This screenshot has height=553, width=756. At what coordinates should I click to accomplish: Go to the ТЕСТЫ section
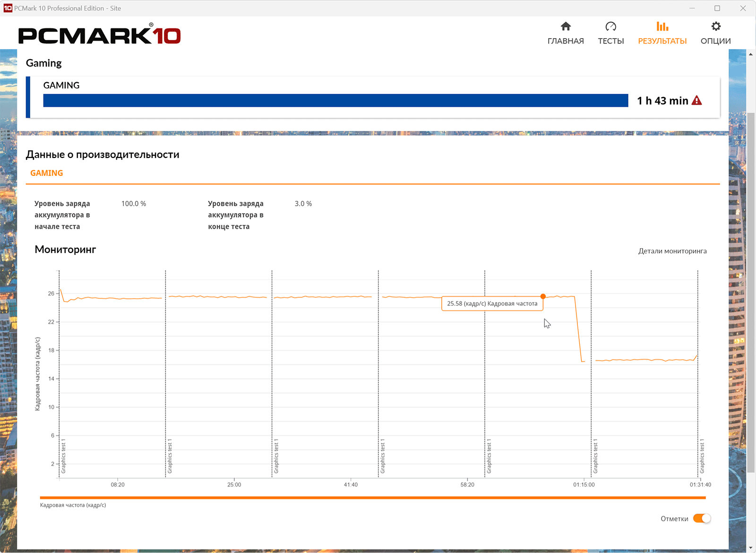click(611, 33)
